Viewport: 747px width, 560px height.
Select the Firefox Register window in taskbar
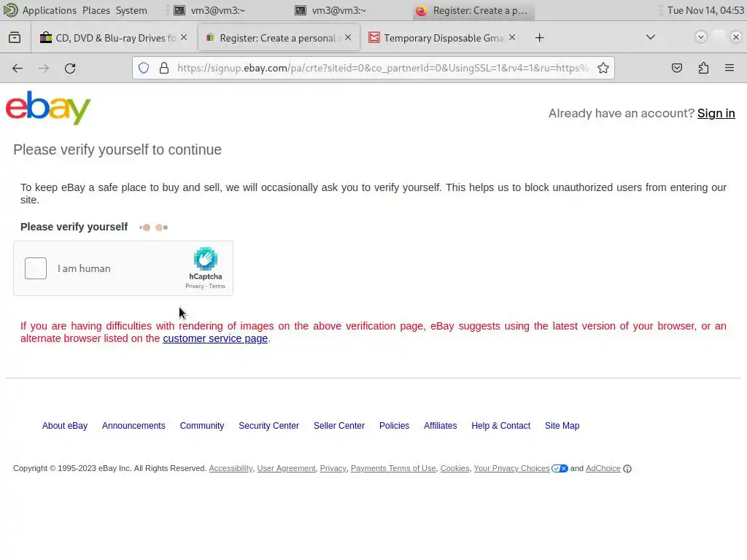[473, 10]
